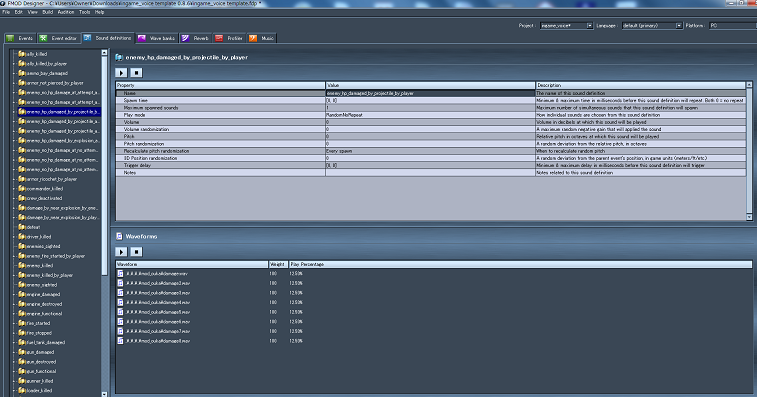Viewport: 757px width, 397px height.
Task: Open the Audition menu
Action: [66, 12]
